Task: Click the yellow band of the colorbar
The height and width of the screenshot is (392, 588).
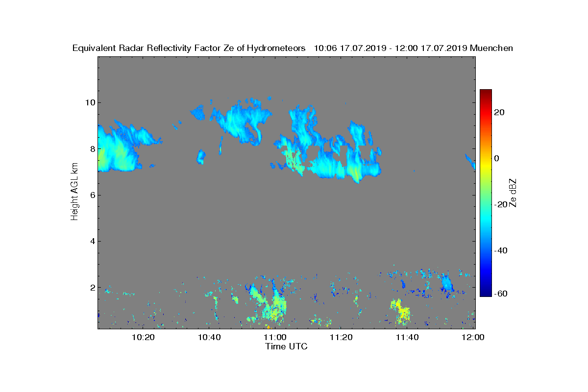Action: (486, 164)
